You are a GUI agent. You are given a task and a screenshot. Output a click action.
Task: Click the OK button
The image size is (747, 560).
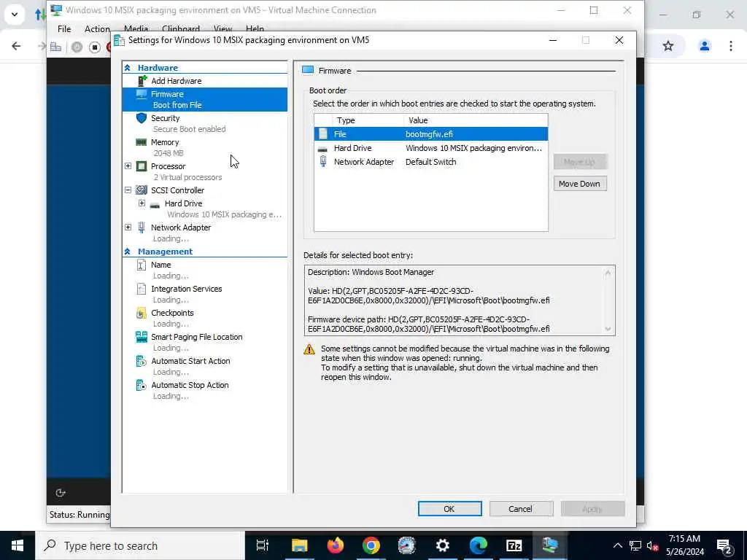coord(449,508)
